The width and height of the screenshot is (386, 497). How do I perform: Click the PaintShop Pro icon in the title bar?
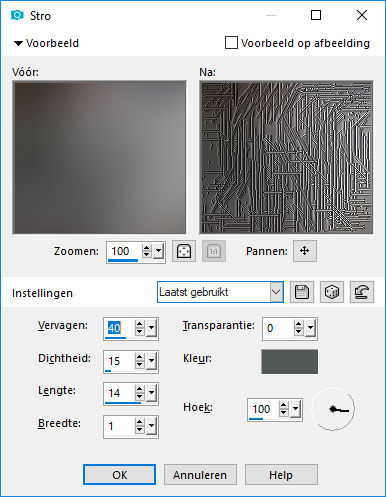click(x=17, y=15)
